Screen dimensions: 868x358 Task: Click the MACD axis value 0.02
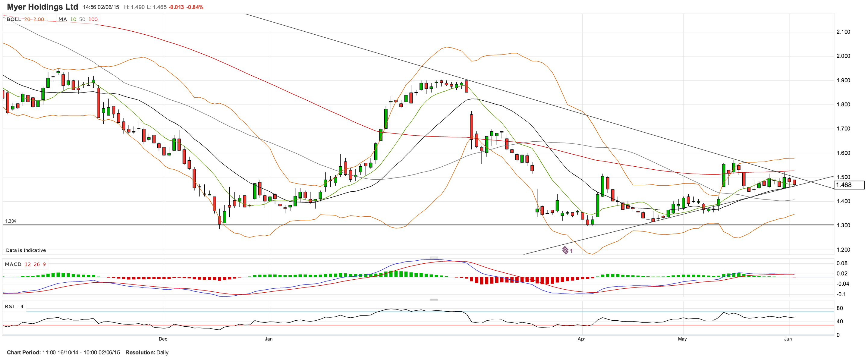(x=842, y=273)
